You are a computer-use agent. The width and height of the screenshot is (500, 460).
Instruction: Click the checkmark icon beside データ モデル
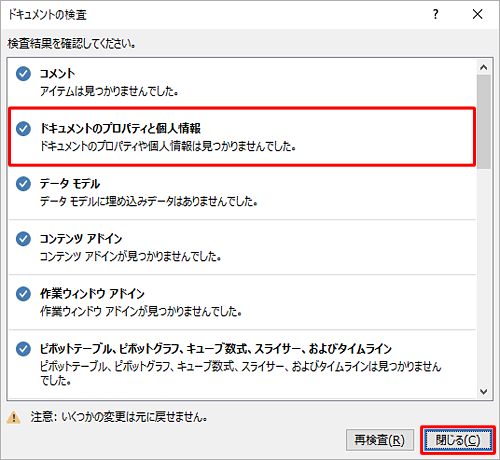[23, 184]
